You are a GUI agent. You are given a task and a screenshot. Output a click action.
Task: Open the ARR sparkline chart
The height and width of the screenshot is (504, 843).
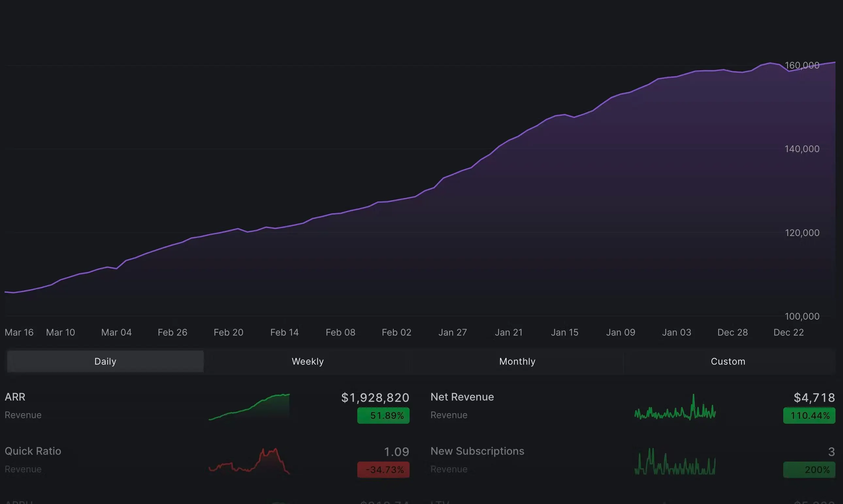(249, 407)
